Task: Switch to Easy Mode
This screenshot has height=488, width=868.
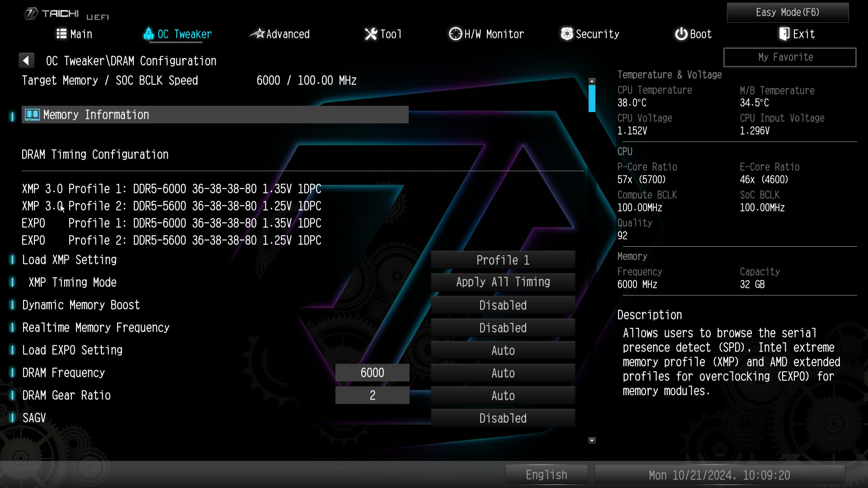Action: coord(788,12)
